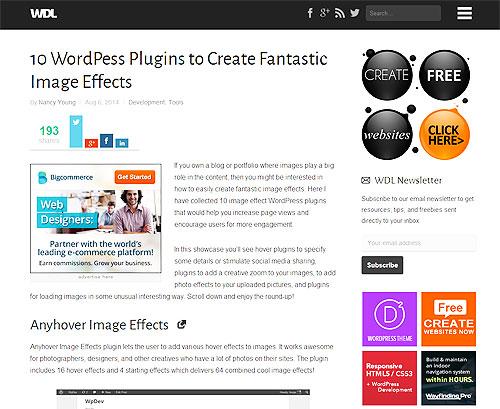Click the external link icon beside Anyhover heading

point(181,324)
